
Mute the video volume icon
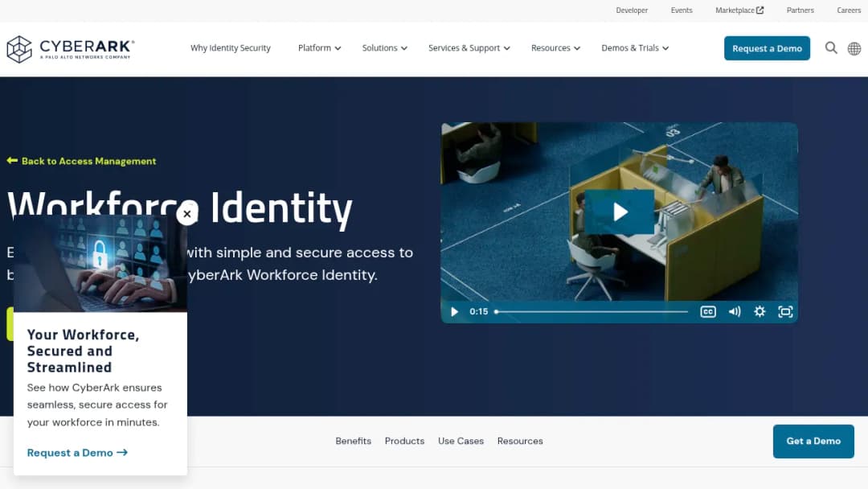point(734,312)
